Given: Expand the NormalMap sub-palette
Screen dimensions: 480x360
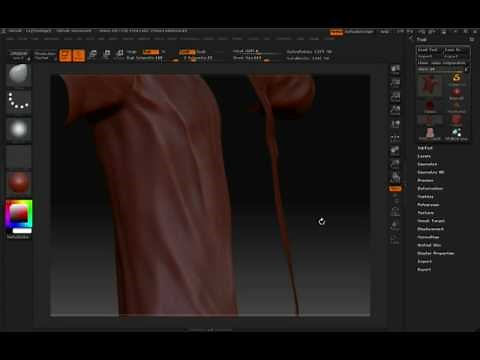Looking at the screenshot, I should [428, 237].
